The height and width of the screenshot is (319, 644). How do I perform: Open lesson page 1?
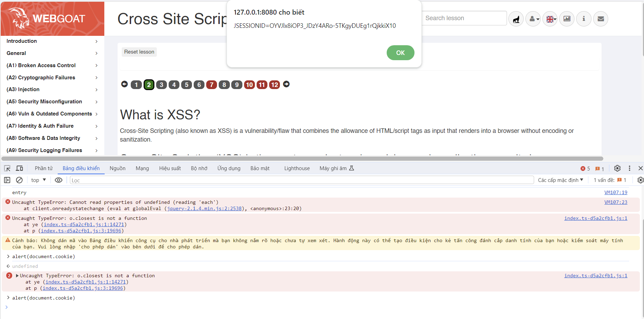[x=136, y=85]
